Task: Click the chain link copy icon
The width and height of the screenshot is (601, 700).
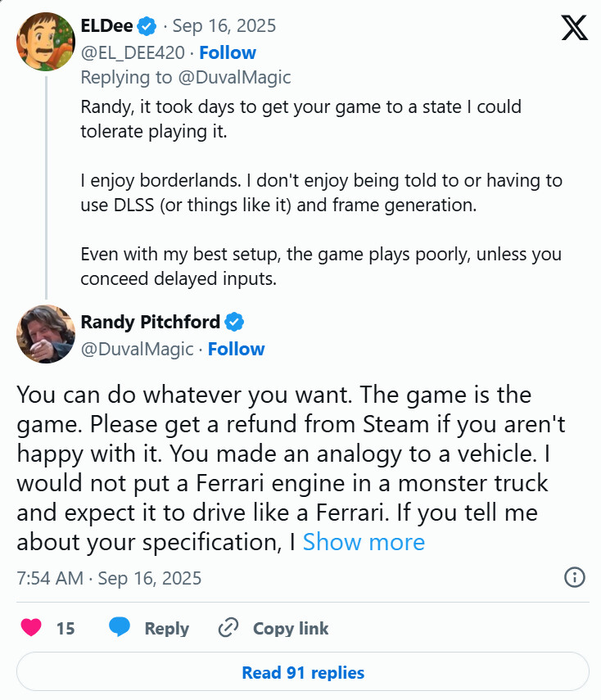Action: (x=227, y=628)
